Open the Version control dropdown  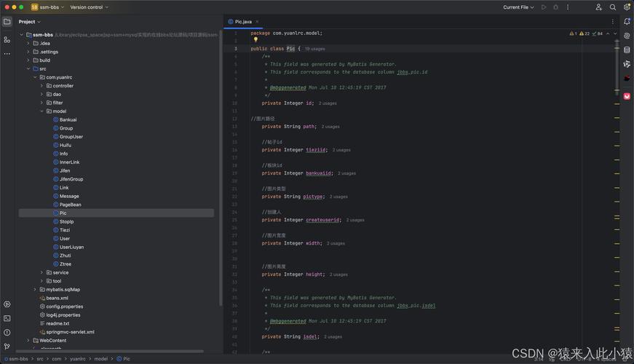pos(90,7)
